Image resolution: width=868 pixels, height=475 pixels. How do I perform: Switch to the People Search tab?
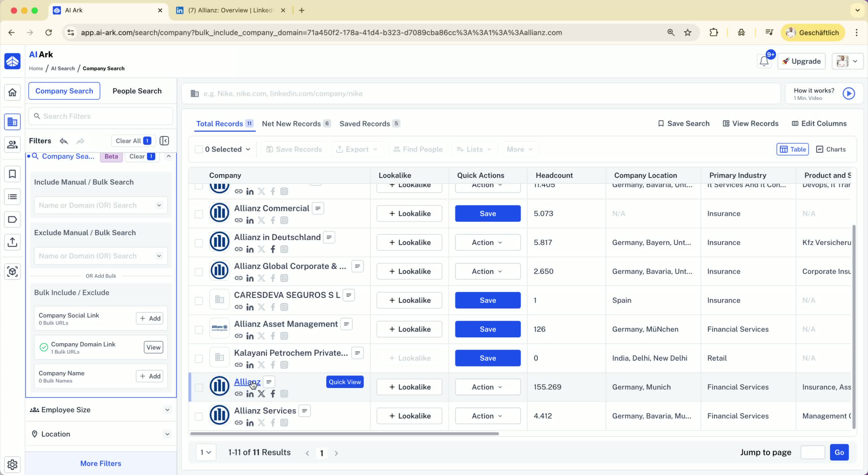[137, 91]
